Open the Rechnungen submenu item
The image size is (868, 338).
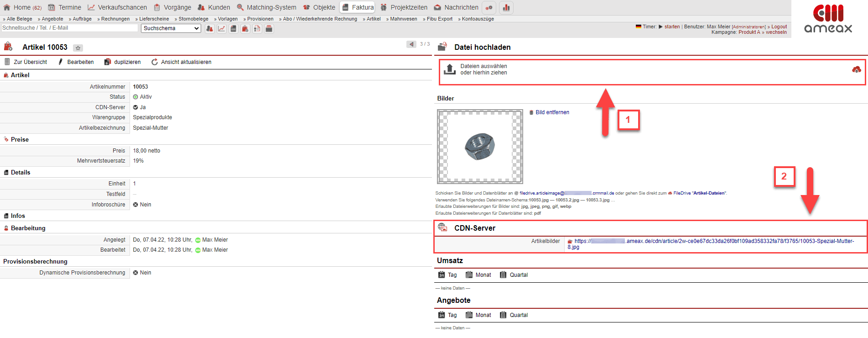tap(115, 19)
